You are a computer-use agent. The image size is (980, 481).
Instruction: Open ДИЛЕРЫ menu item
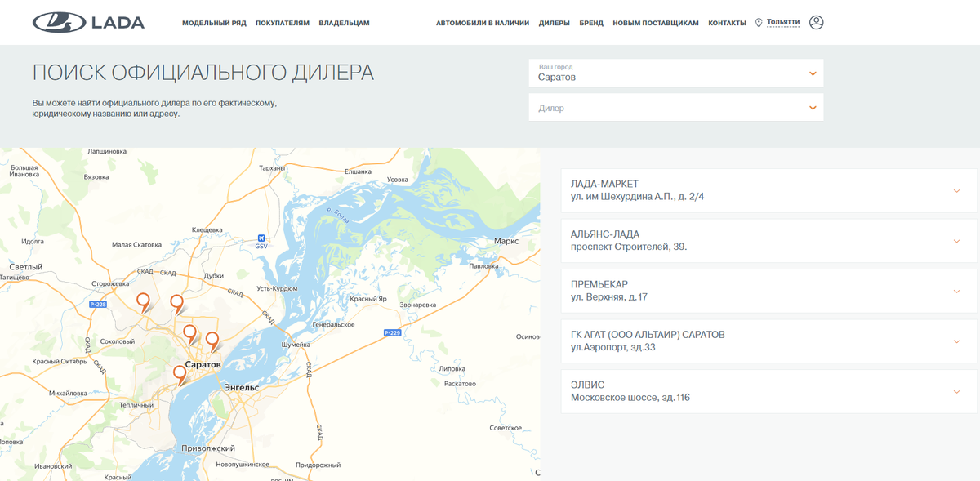click(555, 23)
